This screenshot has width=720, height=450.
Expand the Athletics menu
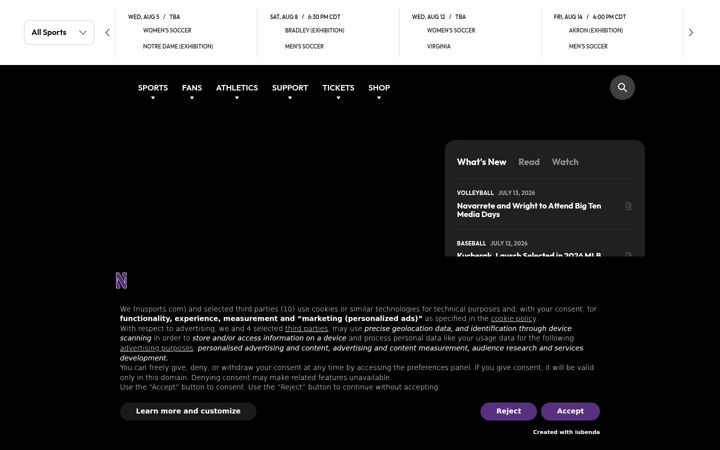point(237,90)
